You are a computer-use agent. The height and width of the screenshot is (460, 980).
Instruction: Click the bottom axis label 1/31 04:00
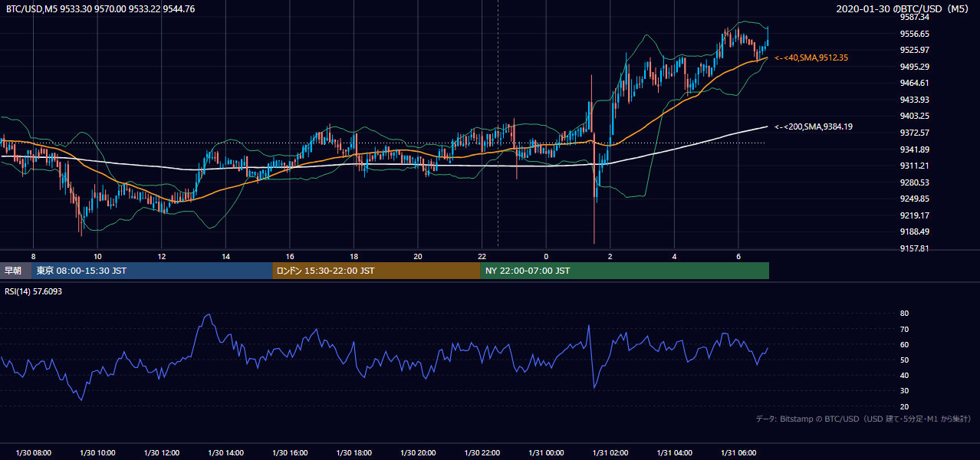tap(674, 453)
